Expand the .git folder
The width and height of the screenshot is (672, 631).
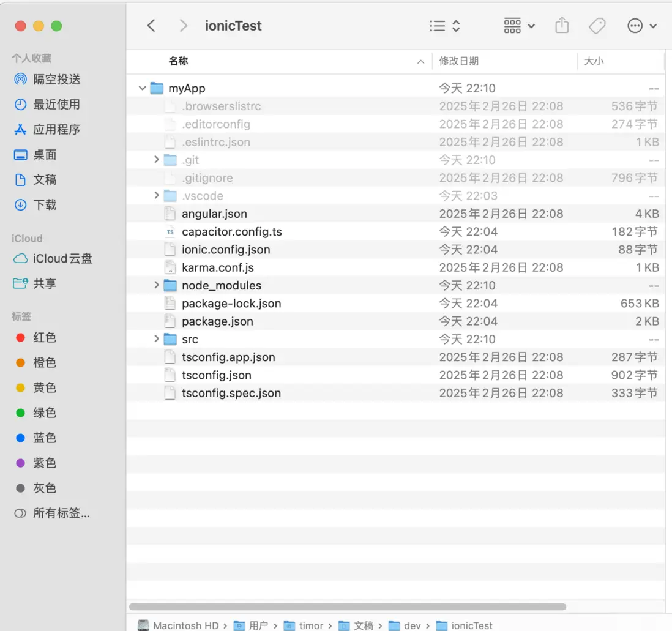pos(157,160)
